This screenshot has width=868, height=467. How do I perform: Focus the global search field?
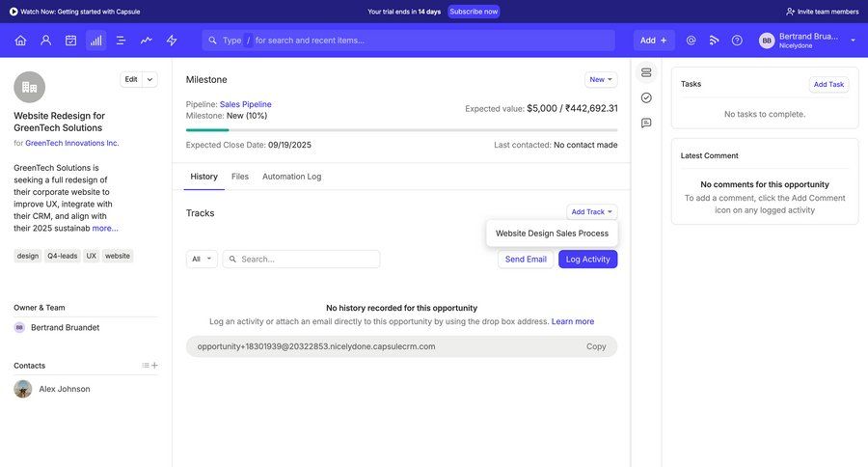pos(409,41)
